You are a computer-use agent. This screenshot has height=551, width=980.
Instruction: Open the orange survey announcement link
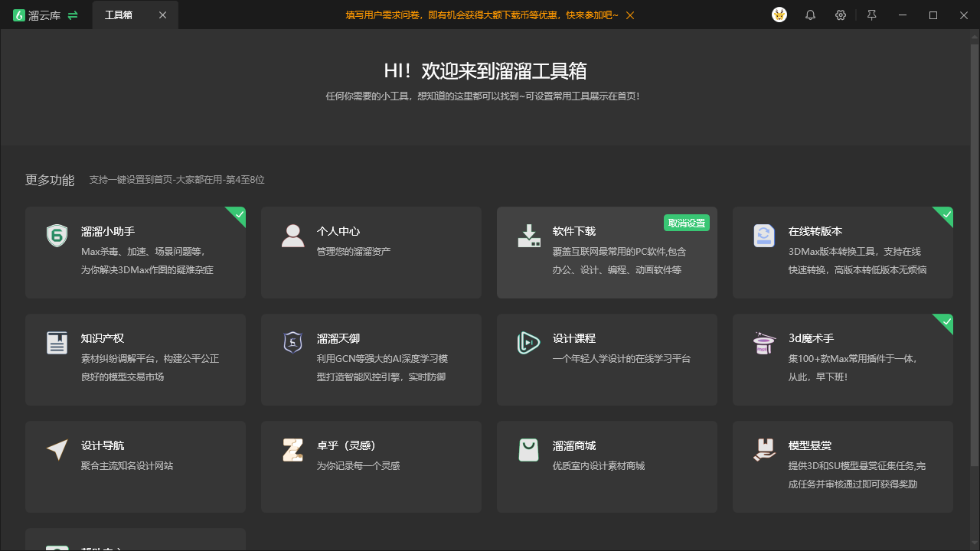point(482,15)
